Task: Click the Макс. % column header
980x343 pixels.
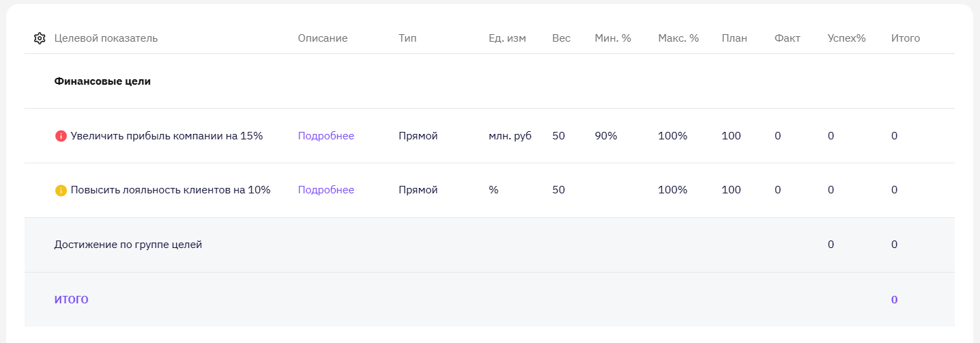Action: point(678,38)
